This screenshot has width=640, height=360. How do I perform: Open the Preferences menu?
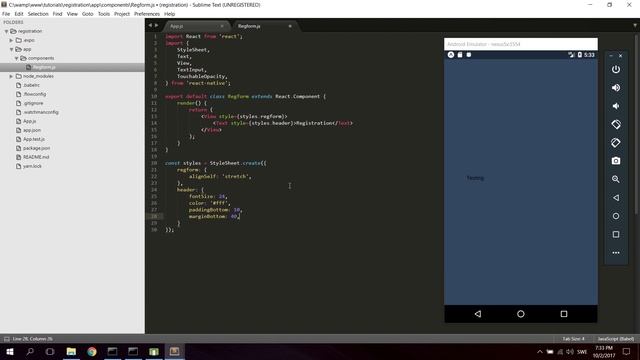[147, 14]
